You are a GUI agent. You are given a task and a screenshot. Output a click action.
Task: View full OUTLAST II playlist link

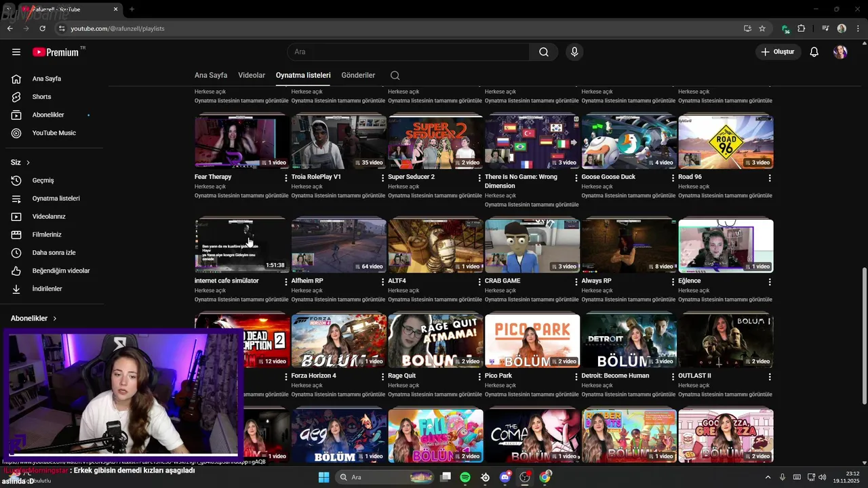coord(725,394)
